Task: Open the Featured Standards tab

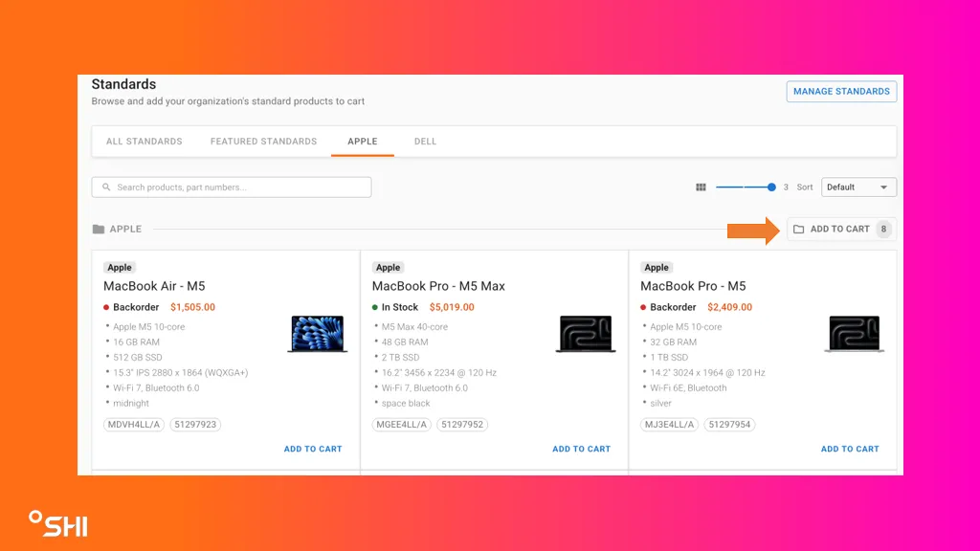Action: [264, 142]
